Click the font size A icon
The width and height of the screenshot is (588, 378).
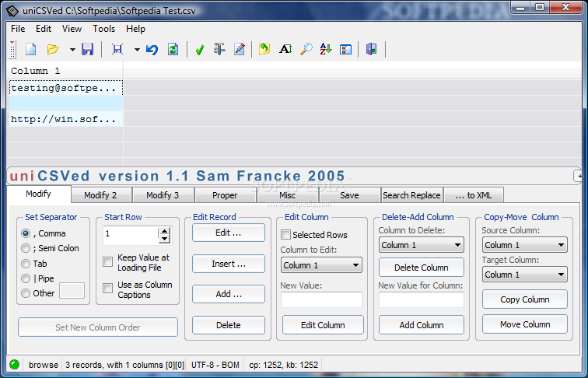[x=285, y=49]
